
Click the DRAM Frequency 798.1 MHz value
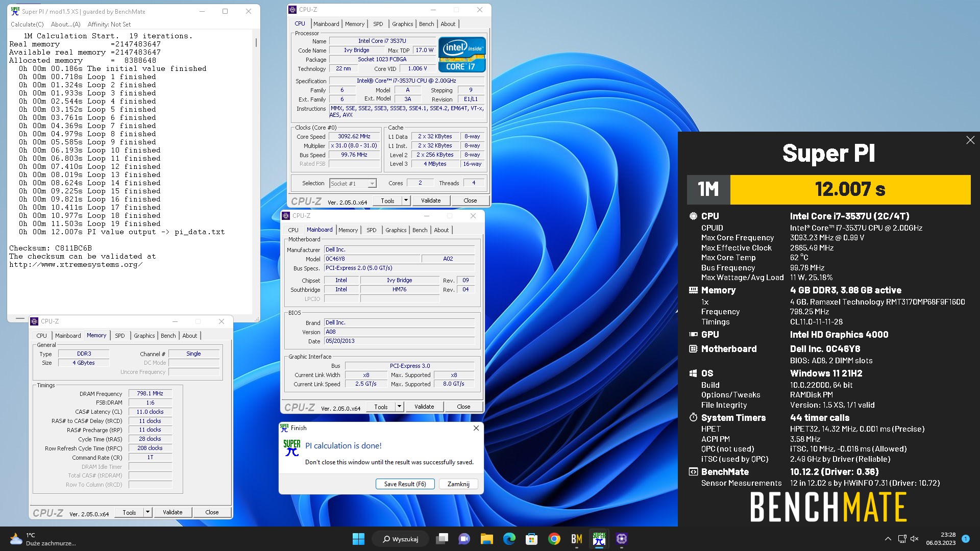[x=150, y=394]
